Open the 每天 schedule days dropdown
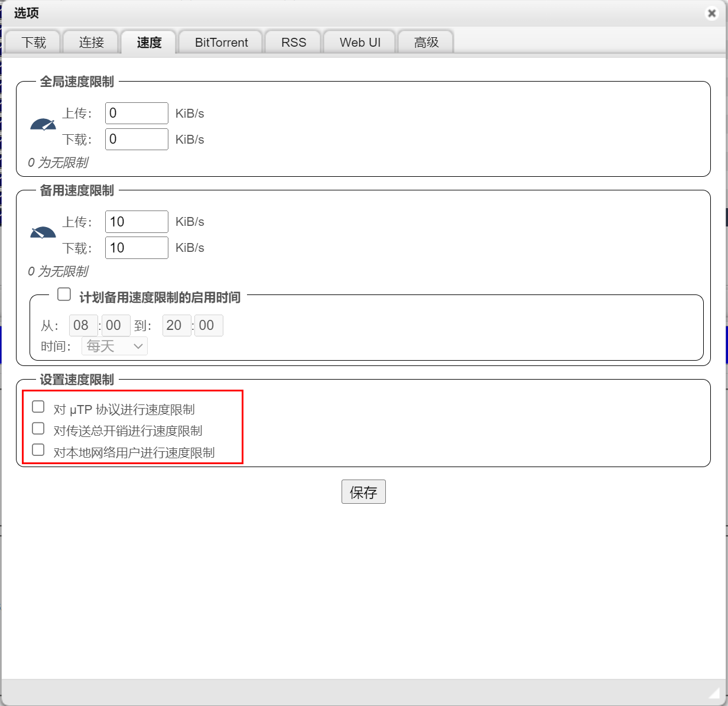728x706 pixels. (x=115, y=346)
